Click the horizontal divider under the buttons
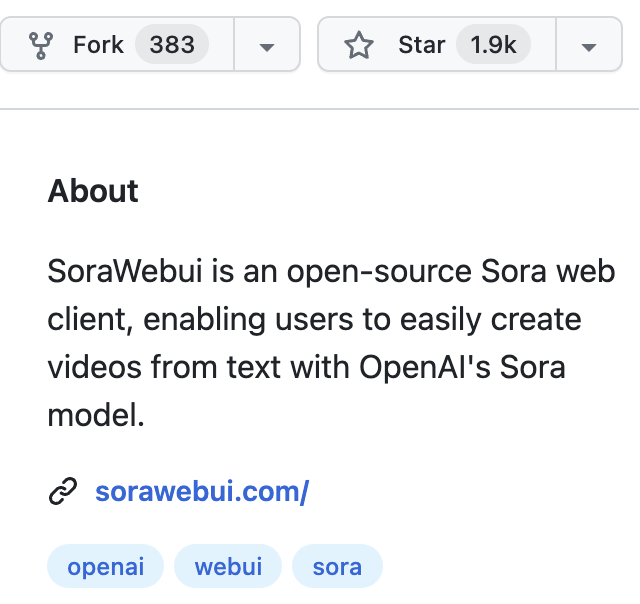The width and height of the screenshot is (640, 604). (320, 109)
